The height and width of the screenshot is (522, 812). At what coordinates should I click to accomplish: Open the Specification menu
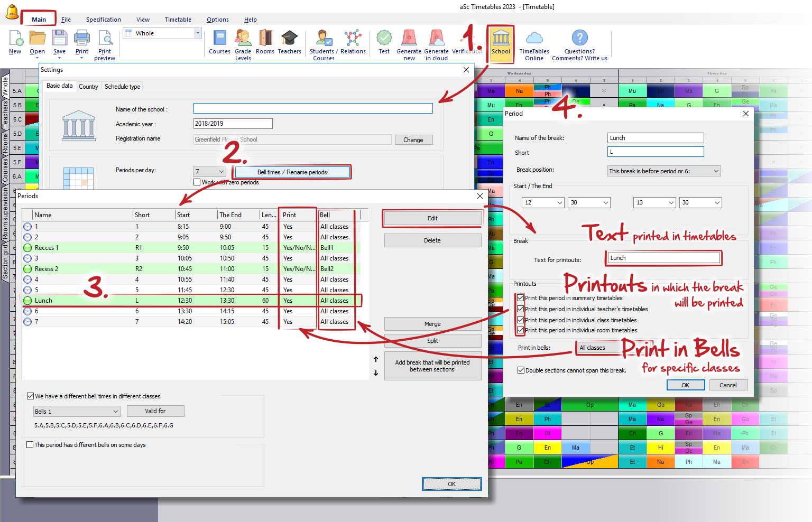(104, 20)
